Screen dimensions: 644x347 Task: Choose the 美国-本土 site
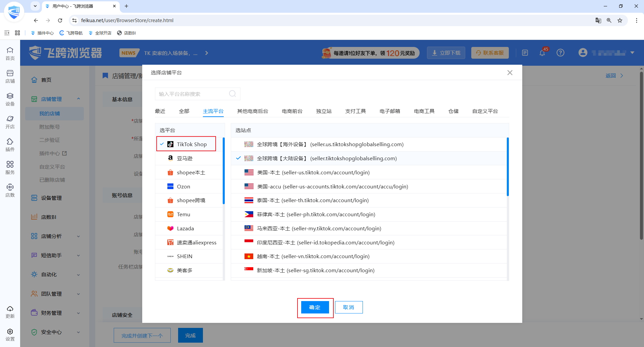[369, 172]
